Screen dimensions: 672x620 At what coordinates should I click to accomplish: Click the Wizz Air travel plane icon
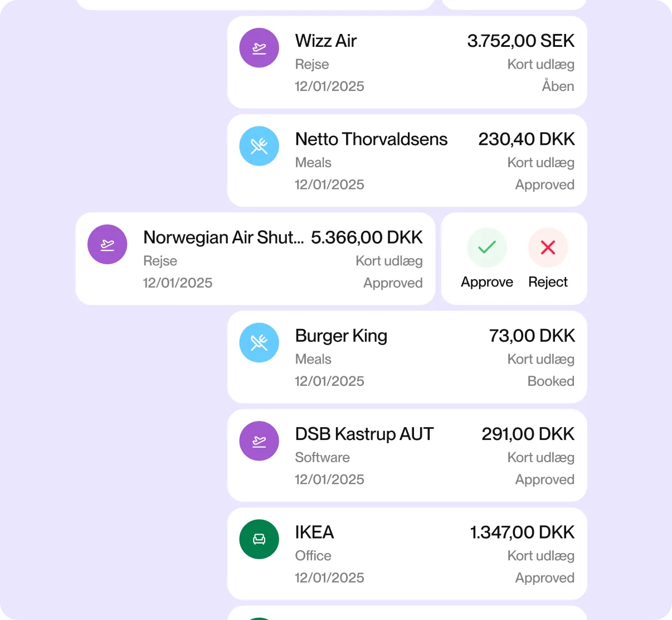point(259,48)
